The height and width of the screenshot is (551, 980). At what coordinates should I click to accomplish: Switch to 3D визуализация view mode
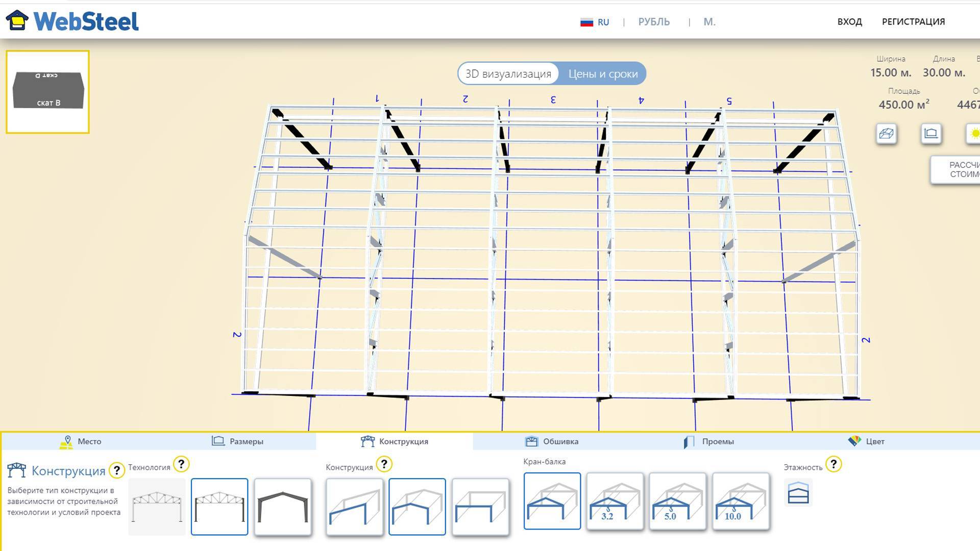[508, 73]
